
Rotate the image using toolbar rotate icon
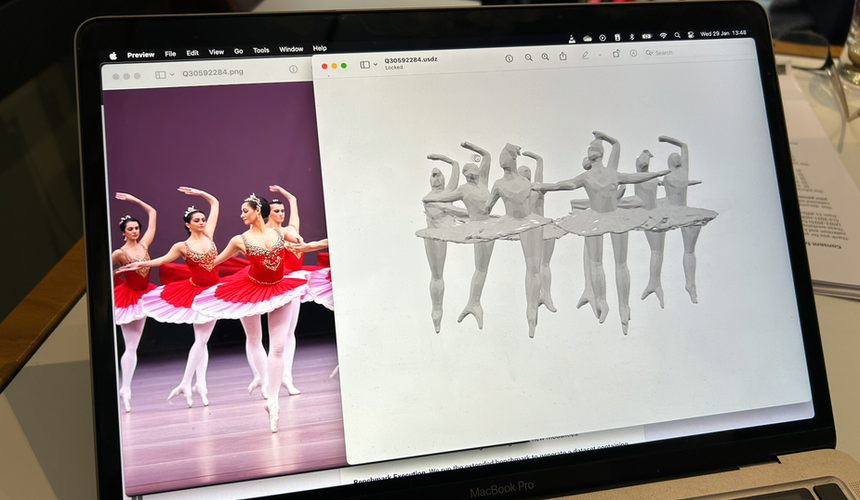point(616,54)
